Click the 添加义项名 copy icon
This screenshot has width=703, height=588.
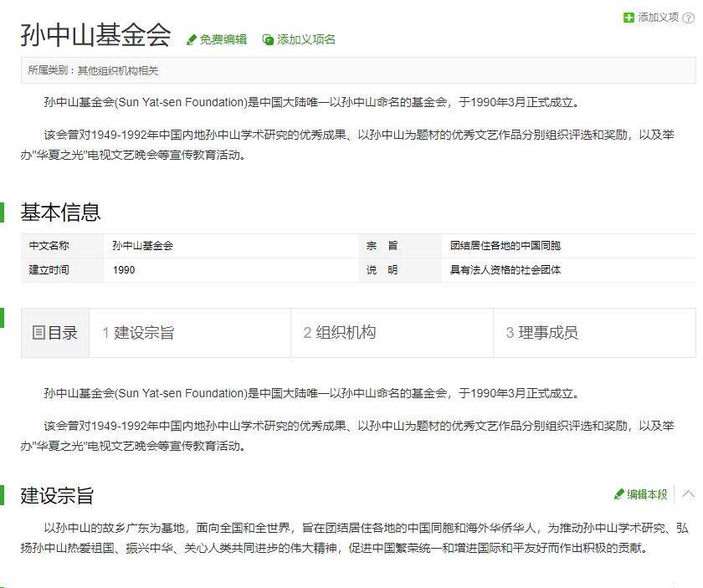[x=268, y=40]
